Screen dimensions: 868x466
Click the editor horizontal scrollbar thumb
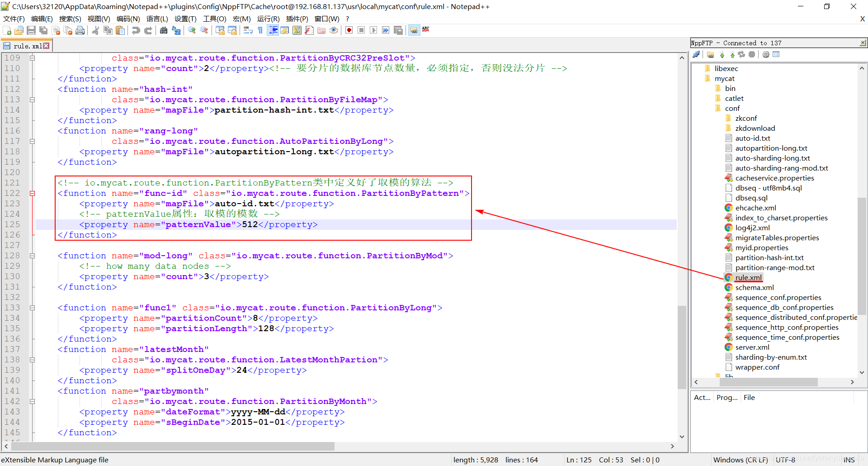(x=173, y=446)
